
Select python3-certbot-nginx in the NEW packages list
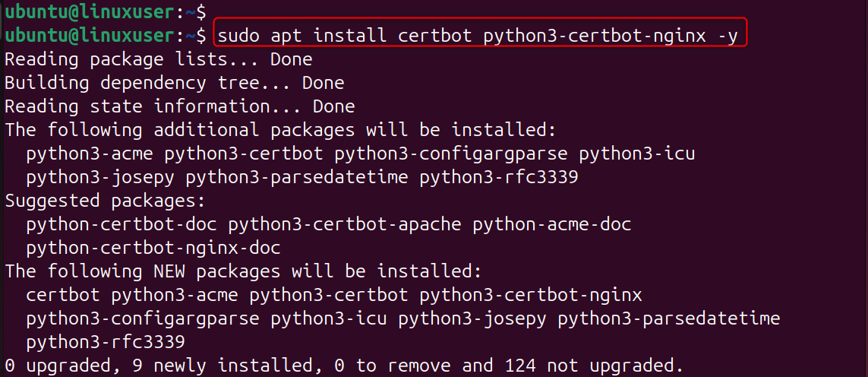coord(531,295)
